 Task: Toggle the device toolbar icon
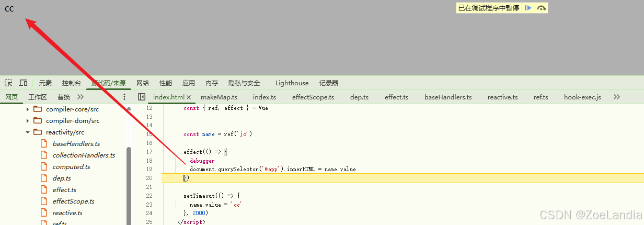(x=23, y=83)
